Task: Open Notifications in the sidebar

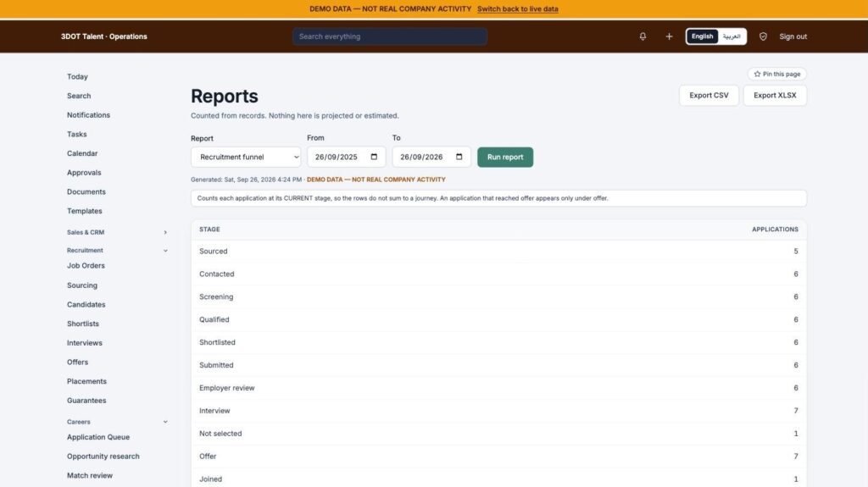Action: (x=88, y=115)
